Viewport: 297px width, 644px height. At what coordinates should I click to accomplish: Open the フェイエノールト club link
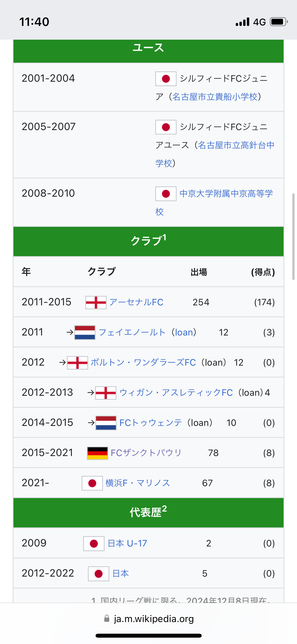click(132, 332)
